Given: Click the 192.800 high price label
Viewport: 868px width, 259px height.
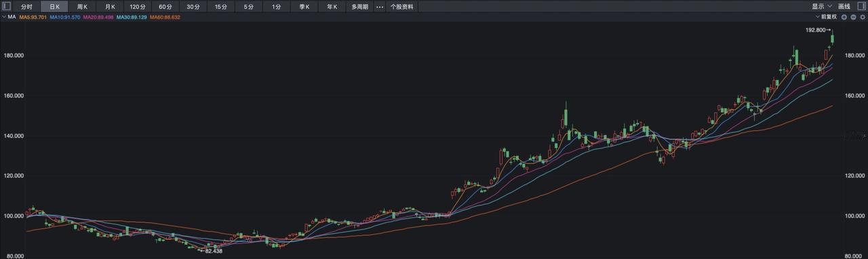Looking at the screenshot, I should tap(815, 30).
